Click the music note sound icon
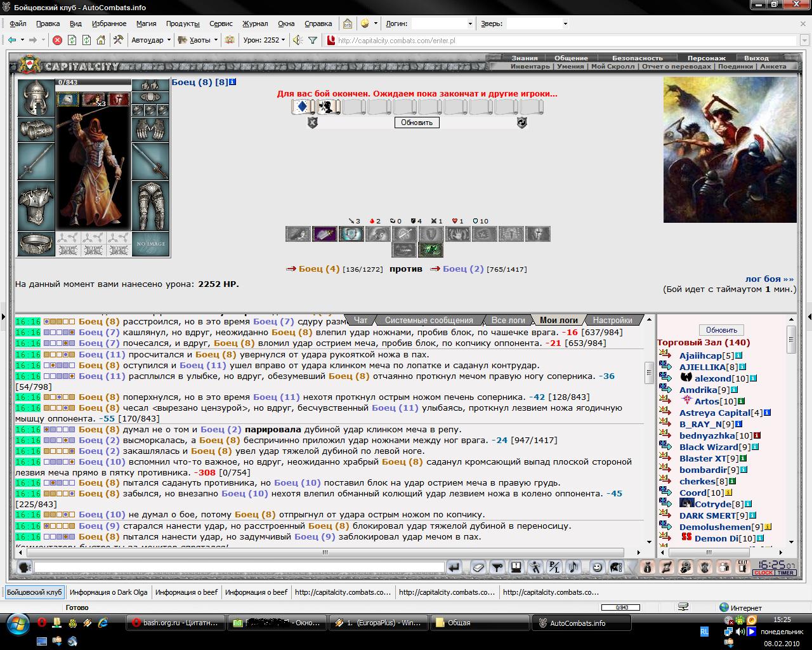812x650 pixels. [573, 567]
